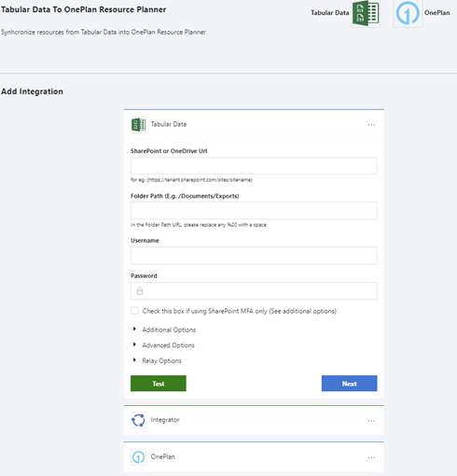The width and height of the screenshot is (457, 476).
Task: Open the Tabular Data card ellipsis menu
Action: point(371,124)
